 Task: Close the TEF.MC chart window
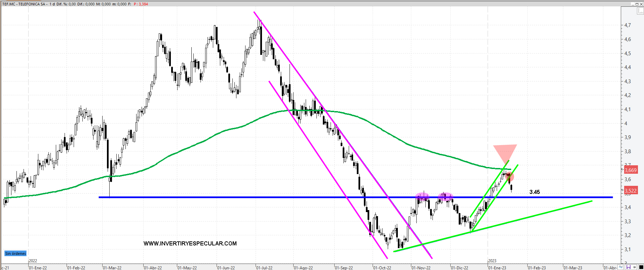641,4
